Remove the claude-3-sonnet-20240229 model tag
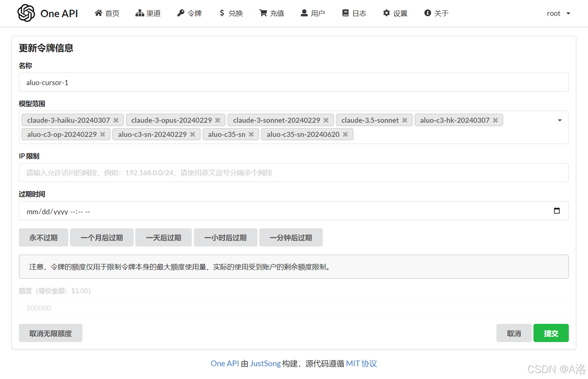 [x=326, y=120]
